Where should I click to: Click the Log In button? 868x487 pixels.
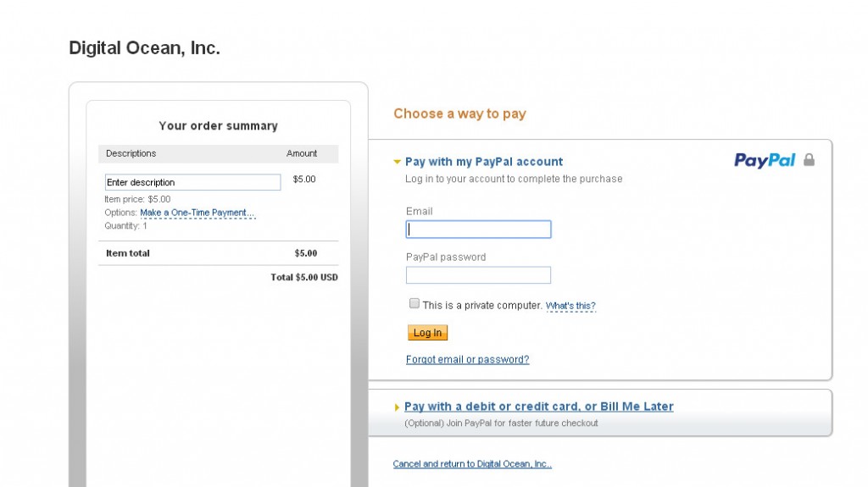pos(427,333)
